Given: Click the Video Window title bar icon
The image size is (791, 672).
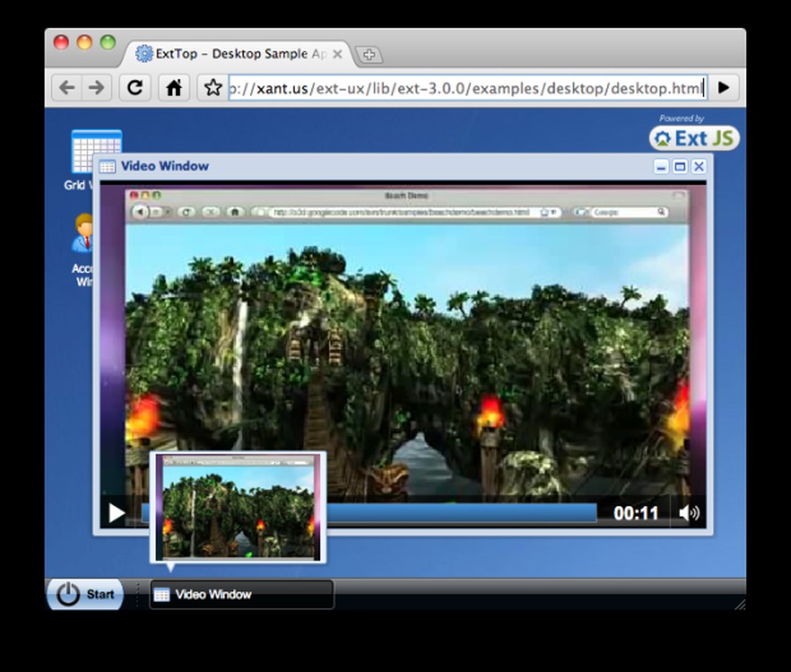Looking at the screenshot, I should coord(107,166).
